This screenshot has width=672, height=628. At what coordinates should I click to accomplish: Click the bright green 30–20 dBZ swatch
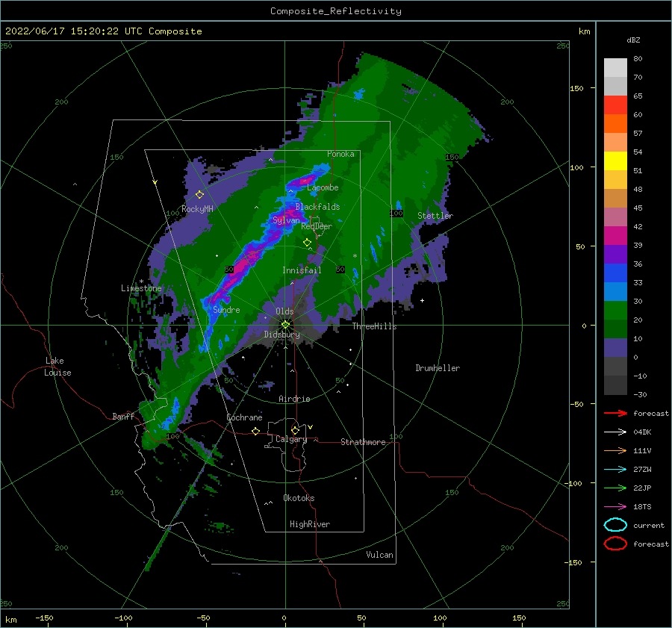tap(615, 311)
